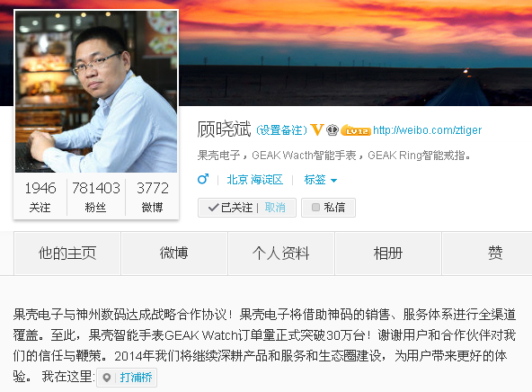Click the small icon in 私信 button

pyautogui.click(x=315, y=207)
